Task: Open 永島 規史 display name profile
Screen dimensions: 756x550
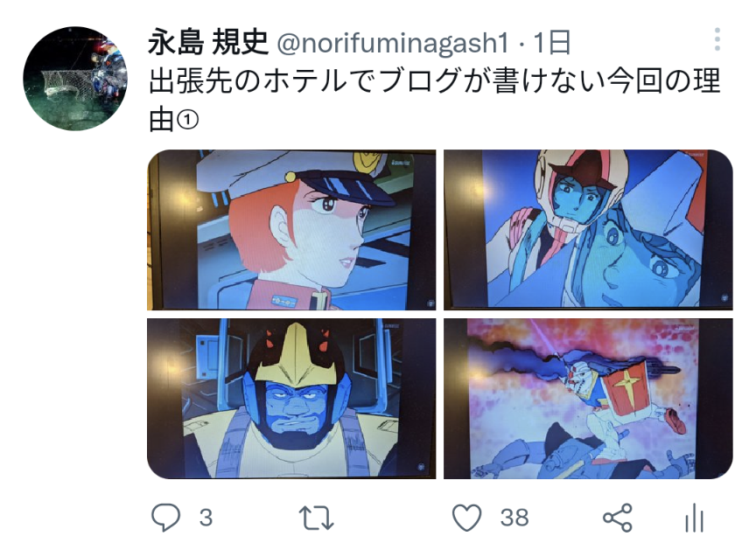Action: (x=207, y=42)
